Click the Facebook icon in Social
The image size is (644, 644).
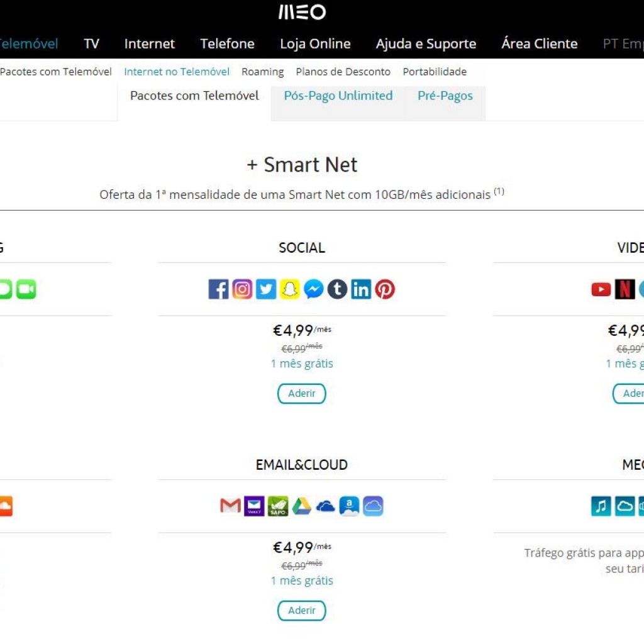click(219, 289)
